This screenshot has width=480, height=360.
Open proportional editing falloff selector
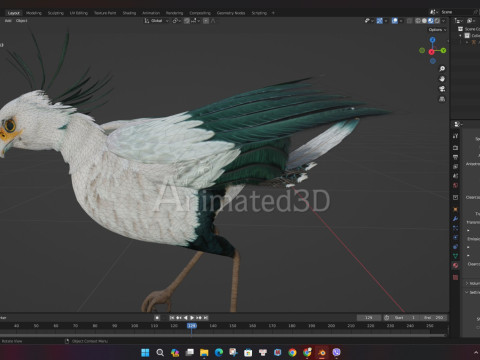coord(213,21)
